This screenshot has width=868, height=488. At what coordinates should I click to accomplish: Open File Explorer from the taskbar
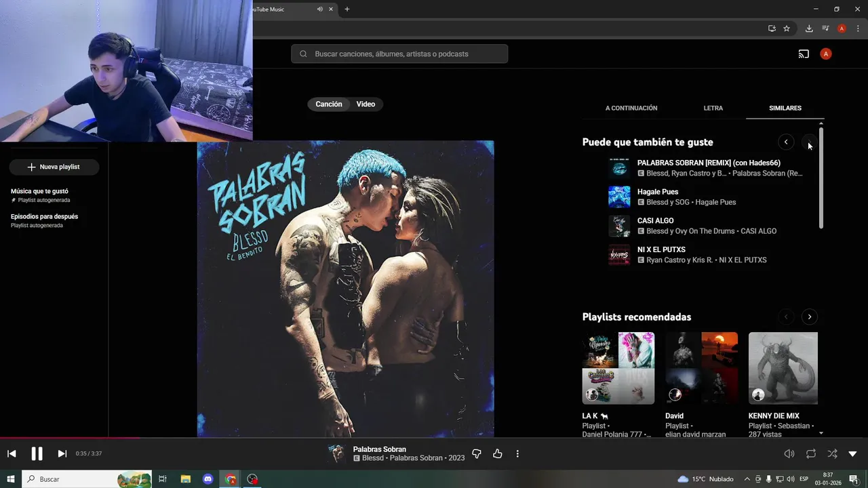point(185,479)
